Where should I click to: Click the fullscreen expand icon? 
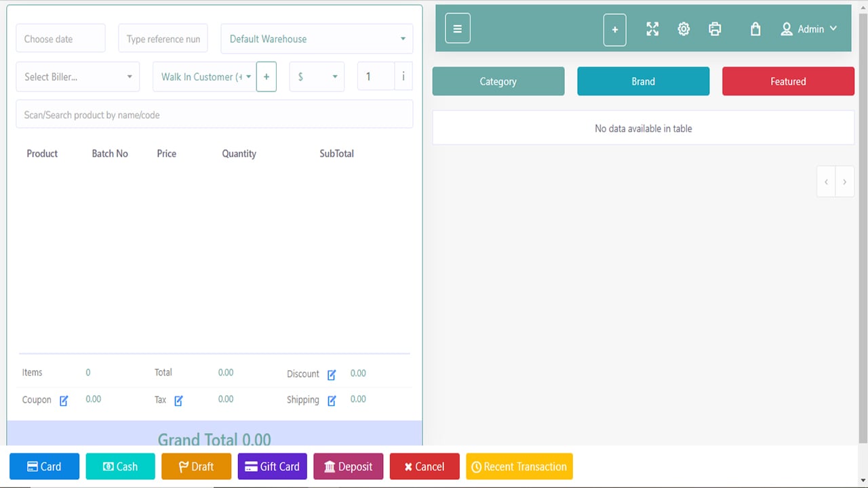coord(652,29)
